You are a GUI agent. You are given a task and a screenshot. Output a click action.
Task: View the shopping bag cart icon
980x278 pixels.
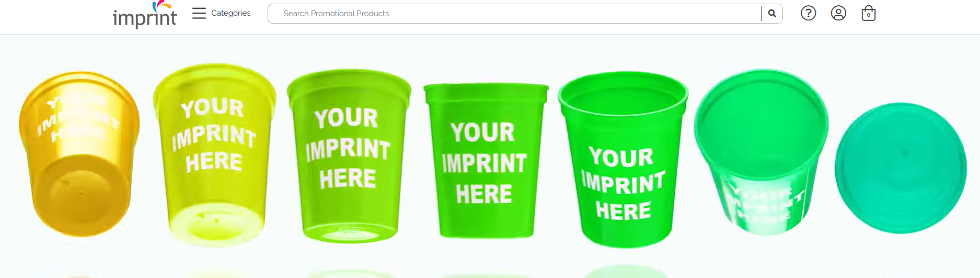click(x=869, y=13)
